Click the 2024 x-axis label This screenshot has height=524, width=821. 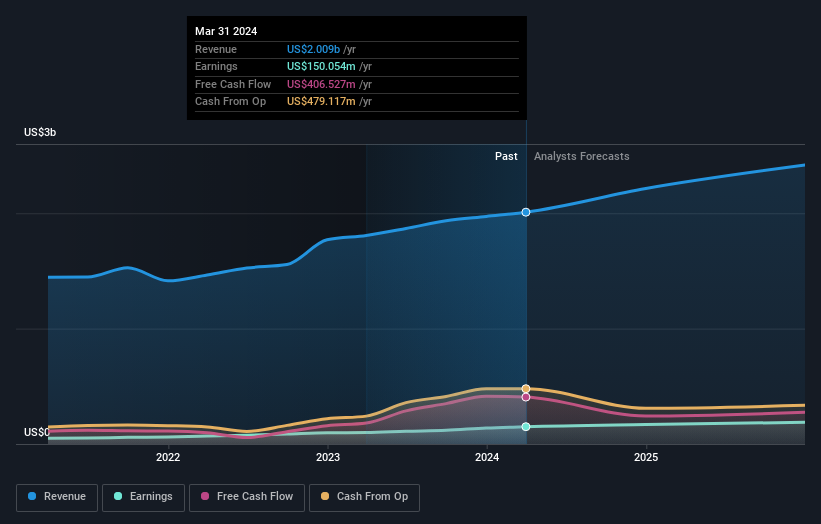pyautogui.click(x=487, y=457)
